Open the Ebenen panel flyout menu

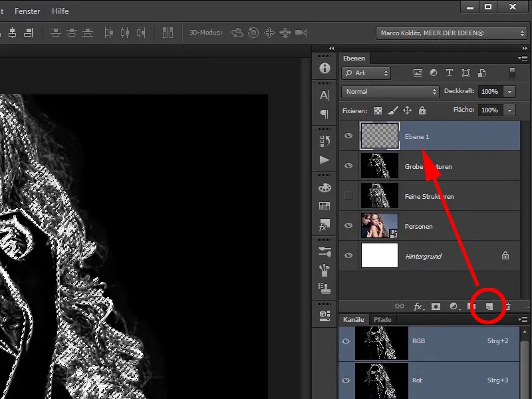(523, 59)
